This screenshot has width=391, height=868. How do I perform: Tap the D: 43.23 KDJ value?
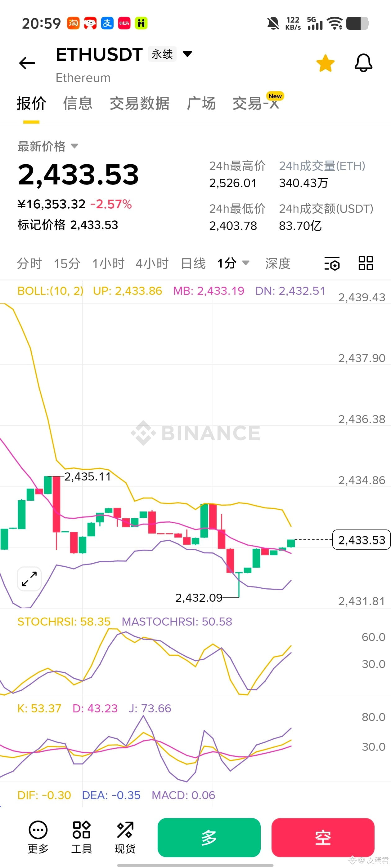point(95,708)
